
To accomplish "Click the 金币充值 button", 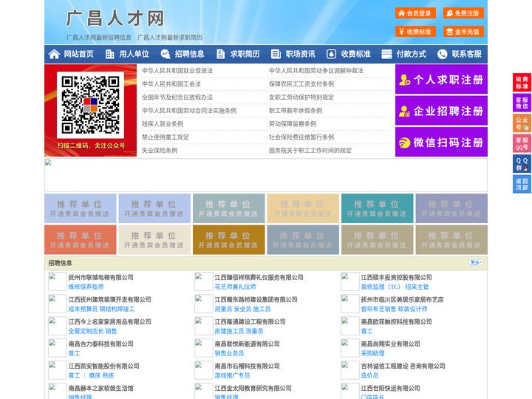I will click(x=463, y=32).
